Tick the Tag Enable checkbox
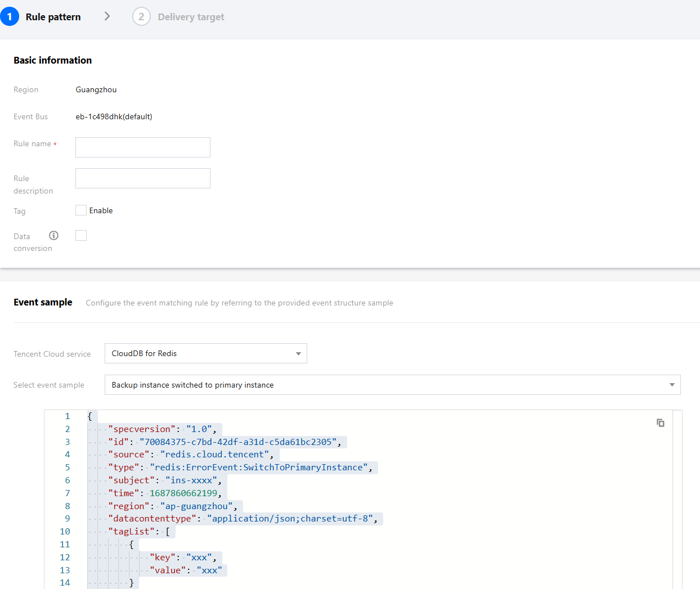 (x=81, y=210)
